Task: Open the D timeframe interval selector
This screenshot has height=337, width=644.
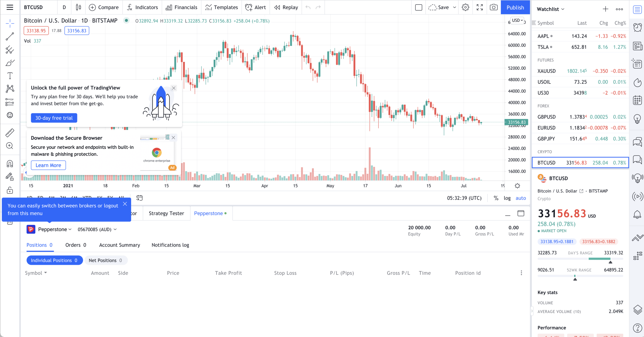Action: tap(64, 7)
